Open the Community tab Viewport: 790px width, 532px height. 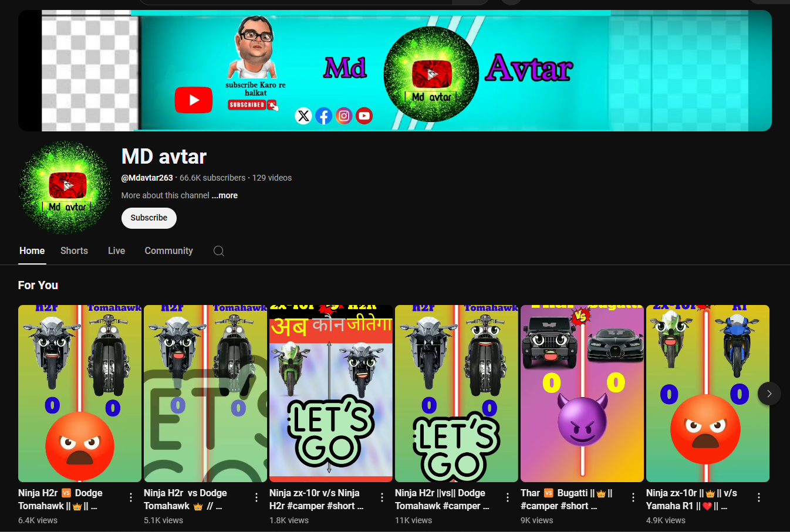click(x=168, y=250)
